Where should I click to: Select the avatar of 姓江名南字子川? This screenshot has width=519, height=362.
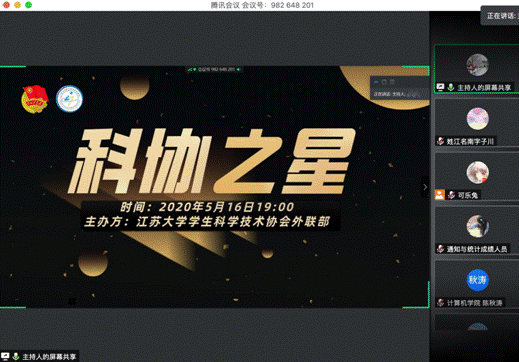point(477,119)
